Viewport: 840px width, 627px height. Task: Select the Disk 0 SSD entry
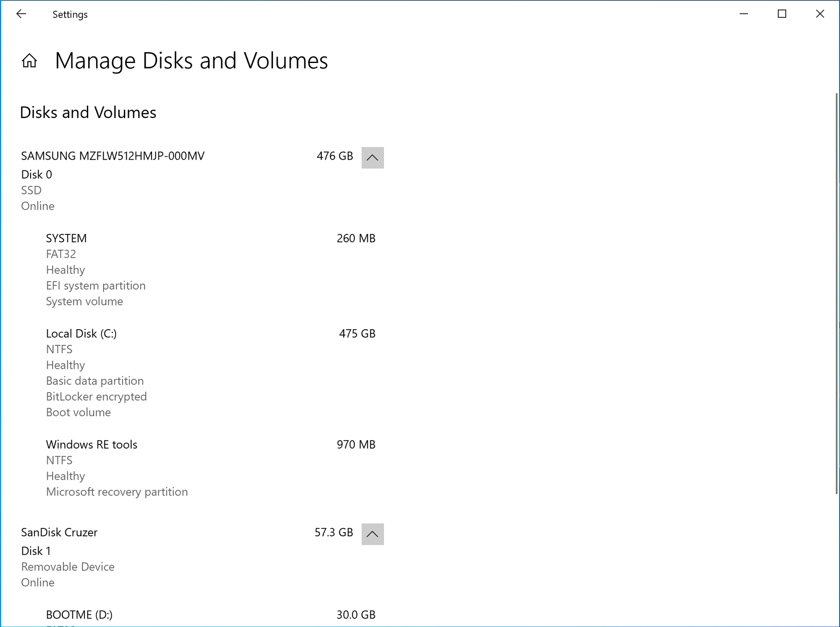click(x=113, y=156)
